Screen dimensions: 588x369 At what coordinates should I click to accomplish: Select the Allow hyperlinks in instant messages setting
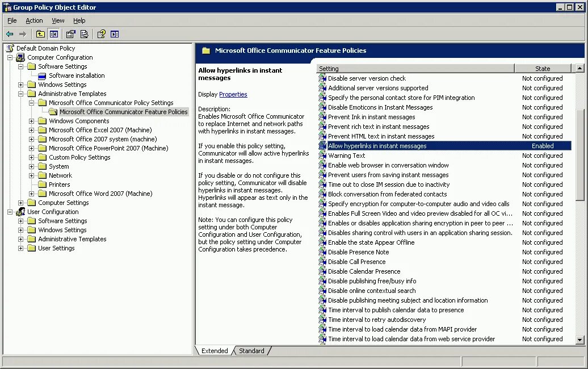[x=386, y=145]
